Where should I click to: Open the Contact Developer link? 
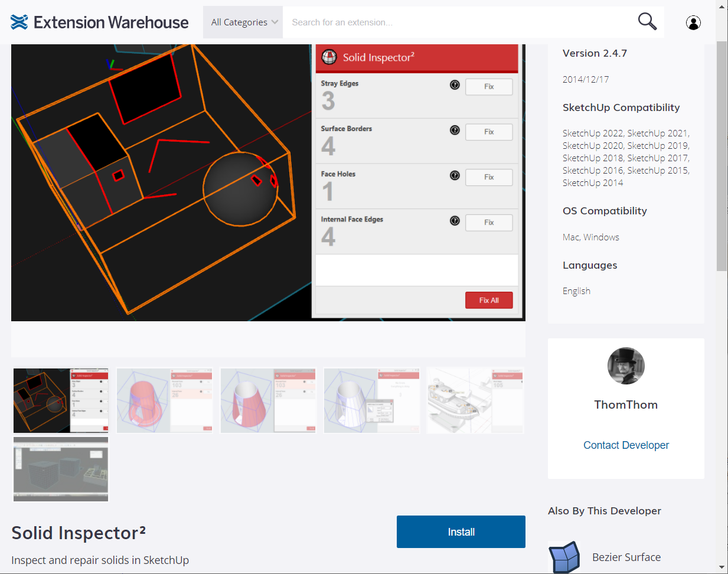[626, 445]
